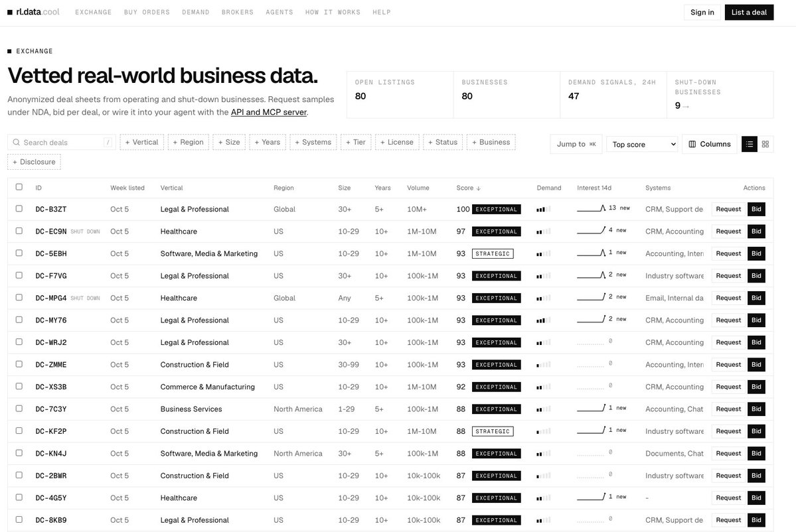Open the Demand nav item
The height and width of the screenshot is (532, 796).
[x=195, y=12]
